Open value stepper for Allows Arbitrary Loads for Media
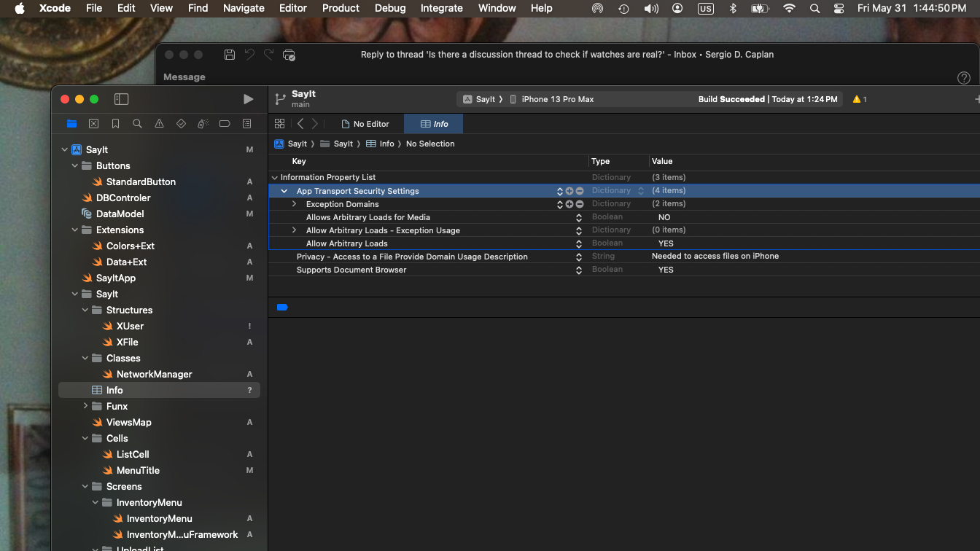The width and height of the screenshot is (980, 551). (x=579, y=217)
